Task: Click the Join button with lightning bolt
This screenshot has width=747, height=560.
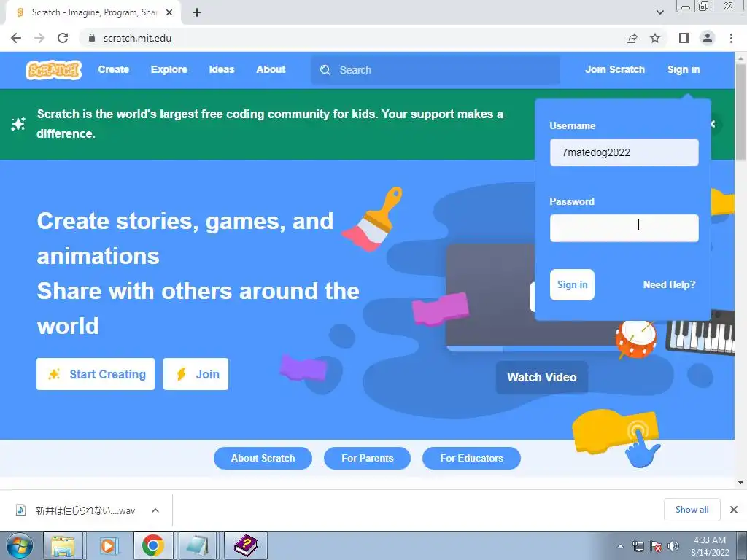Action: coord(196,374)
